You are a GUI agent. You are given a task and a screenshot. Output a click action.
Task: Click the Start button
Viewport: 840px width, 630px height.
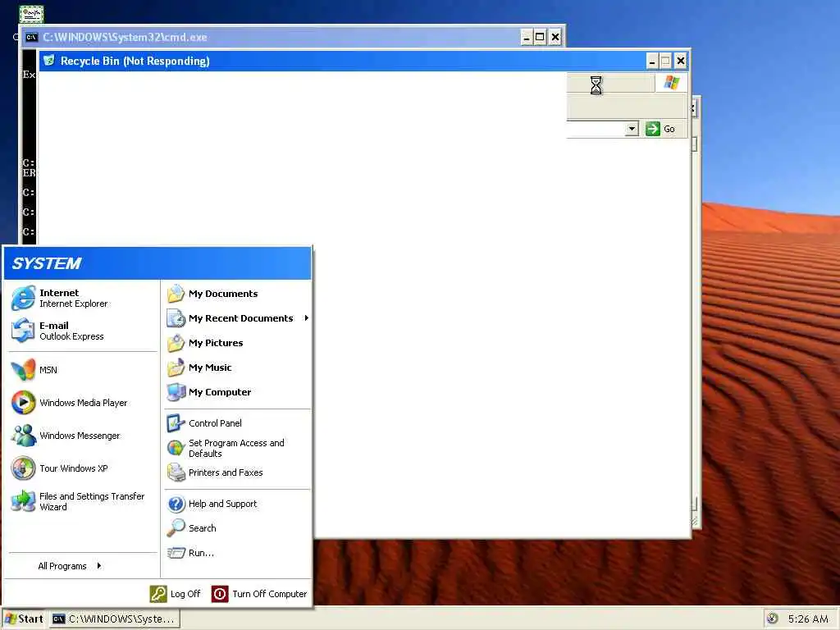[x=24, y=619]
